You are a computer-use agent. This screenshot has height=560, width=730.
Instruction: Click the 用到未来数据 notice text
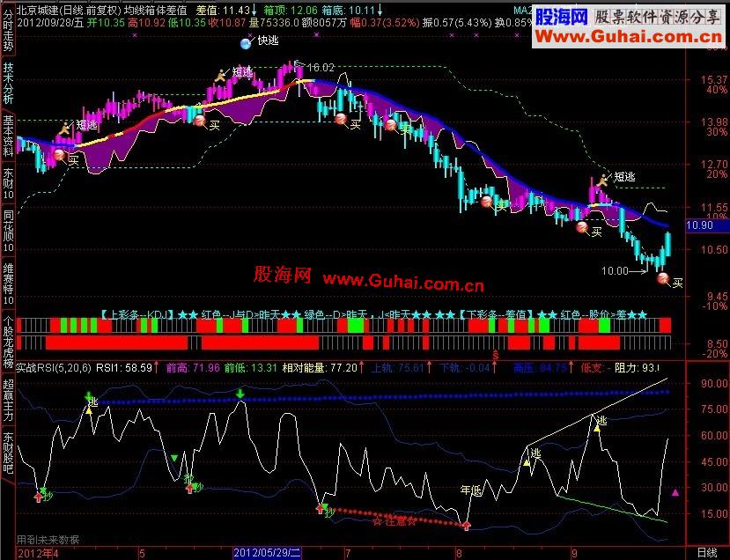pos(48,540)
